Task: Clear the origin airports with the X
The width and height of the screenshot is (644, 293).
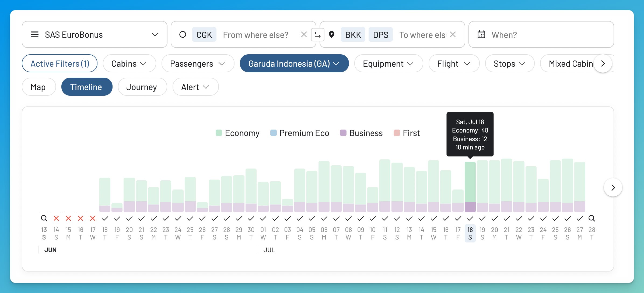Action: click(x=304, y=34)
